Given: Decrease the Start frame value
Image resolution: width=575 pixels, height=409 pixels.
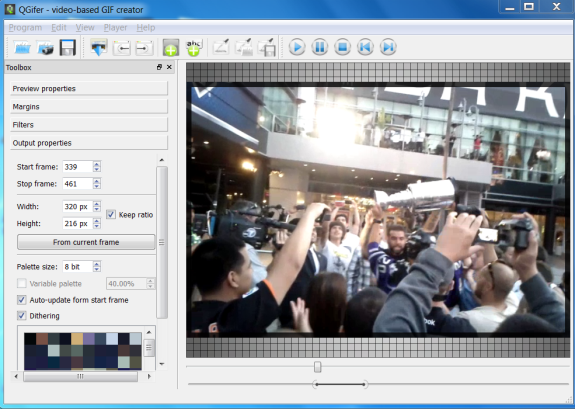Looking at the screenshot, I should coord(96,169).
